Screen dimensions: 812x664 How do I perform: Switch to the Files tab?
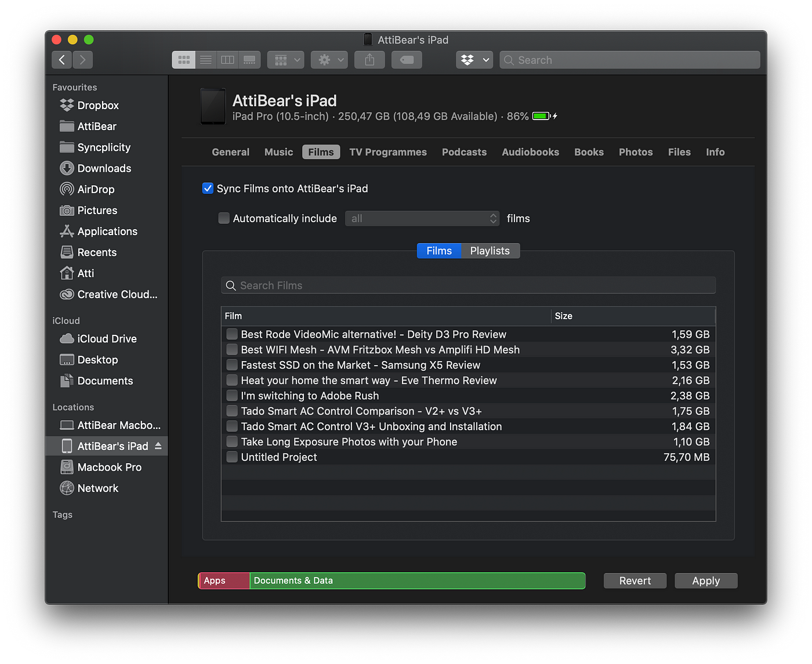click(x=679, y=152)
